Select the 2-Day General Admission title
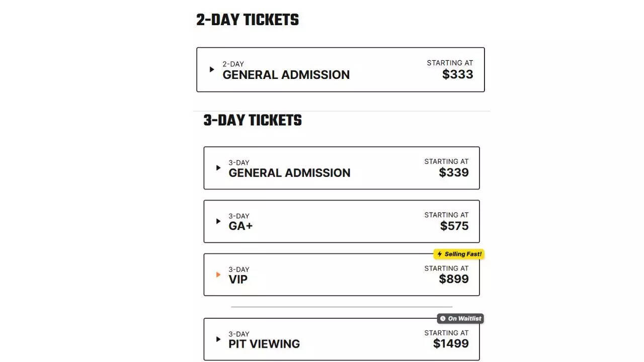The height and width of the screenshot is (362, 644). (286, 75)
